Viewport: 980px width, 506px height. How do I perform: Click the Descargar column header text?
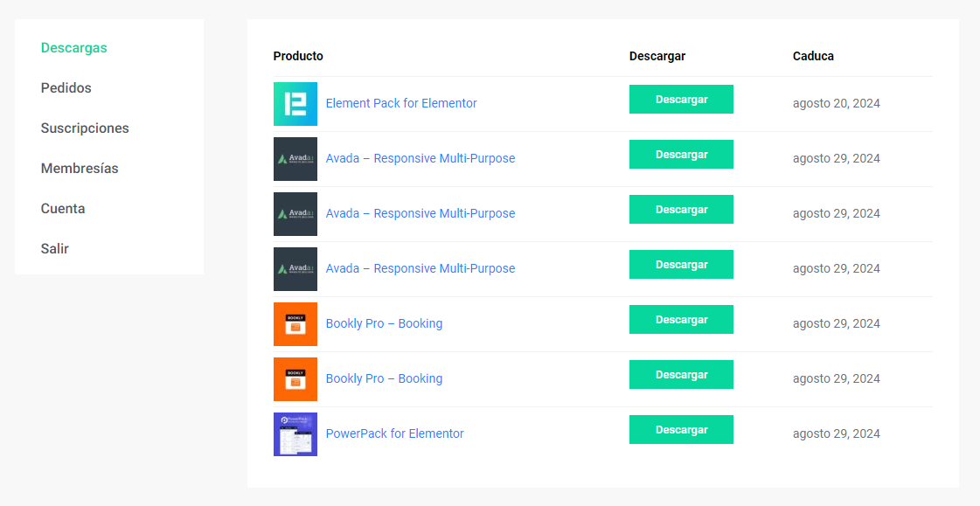click(x=657, y=56)
